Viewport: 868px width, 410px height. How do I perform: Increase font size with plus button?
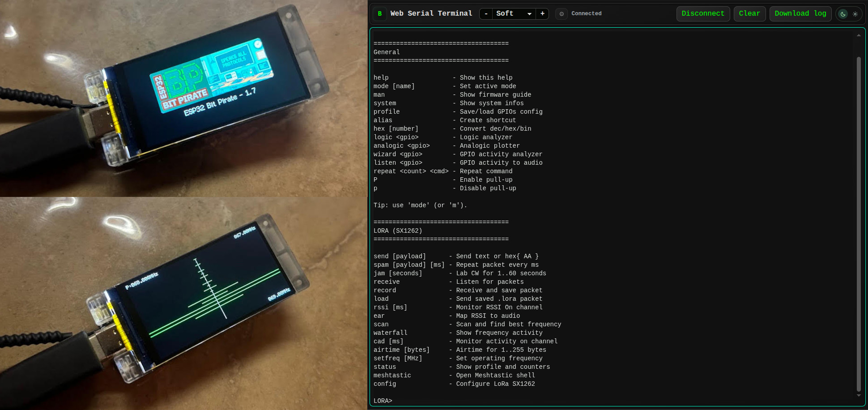(542, 13)
